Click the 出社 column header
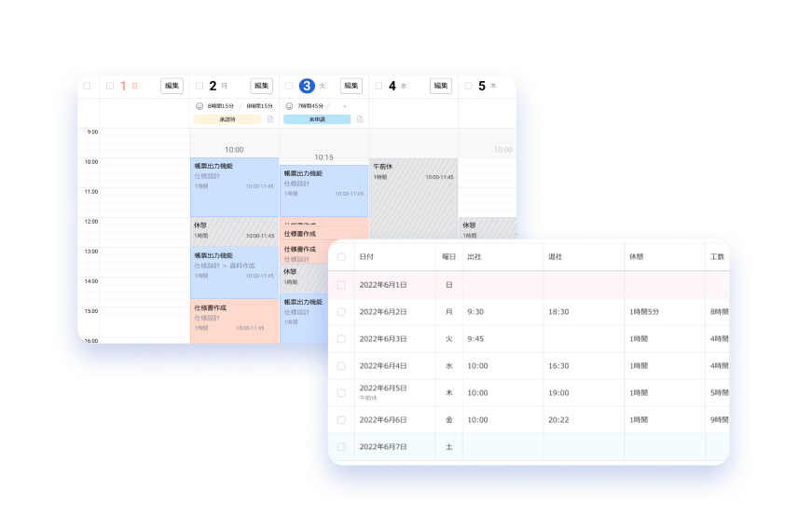The height and width of the screenshot is (532, 798). click(x=475, y=256)
